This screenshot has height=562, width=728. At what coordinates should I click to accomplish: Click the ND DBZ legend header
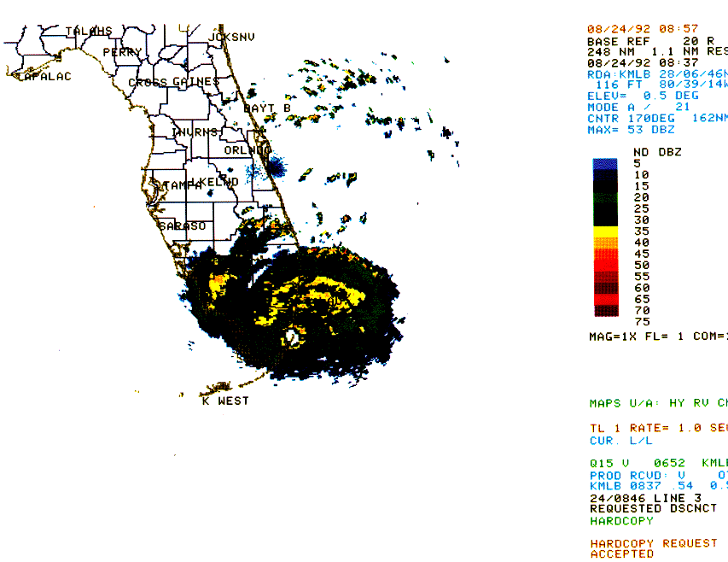point(657,152)
